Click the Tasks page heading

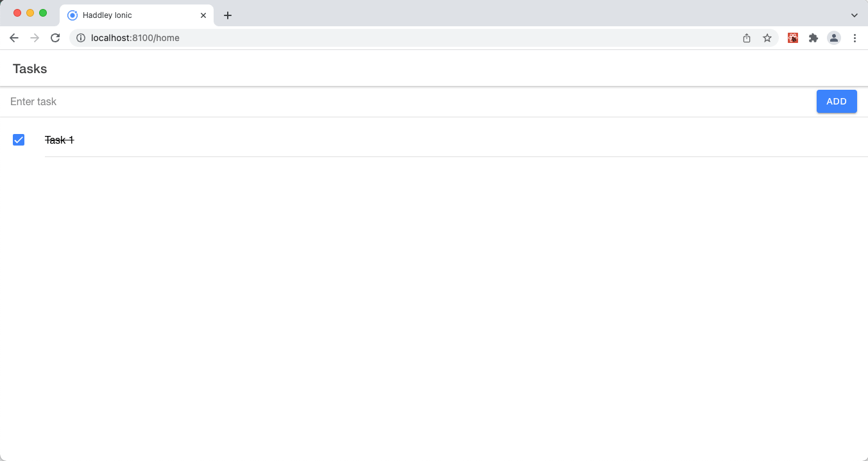(30, 69)
